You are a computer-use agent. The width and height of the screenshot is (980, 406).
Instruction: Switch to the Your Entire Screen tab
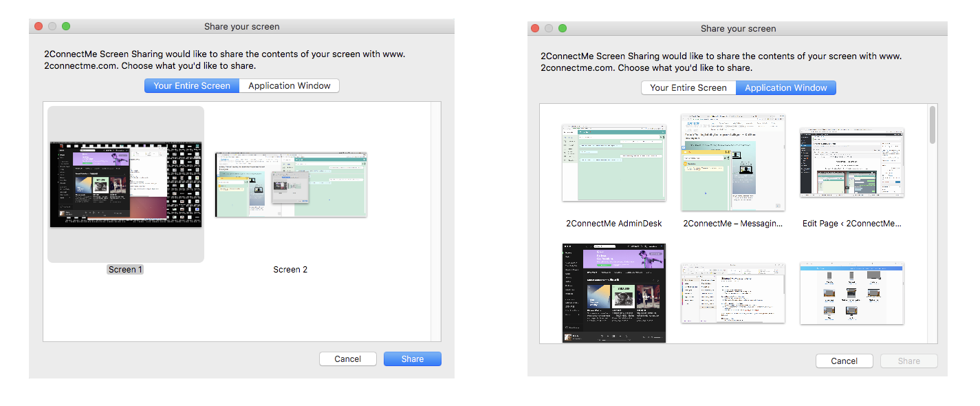[x=191, y=85]
